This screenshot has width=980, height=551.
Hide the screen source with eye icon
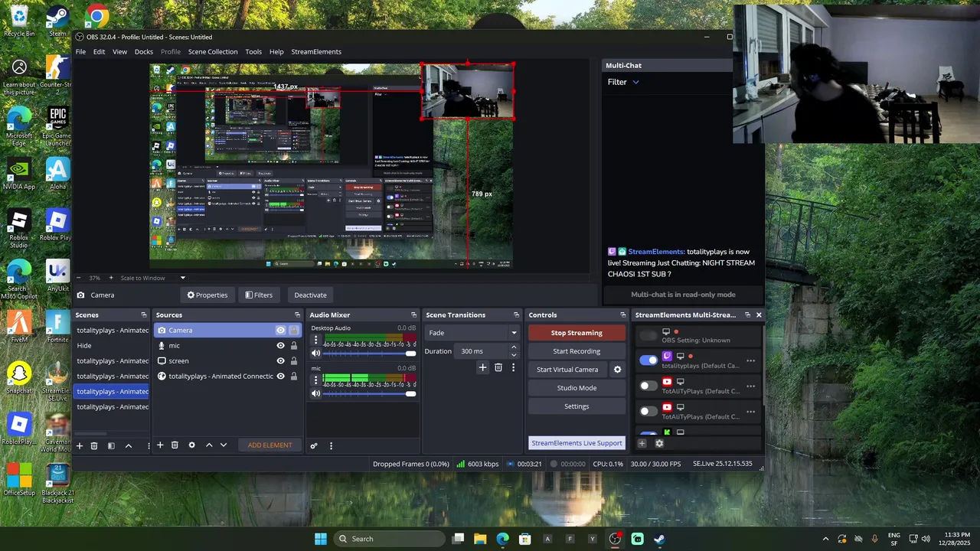coord(280,361)
